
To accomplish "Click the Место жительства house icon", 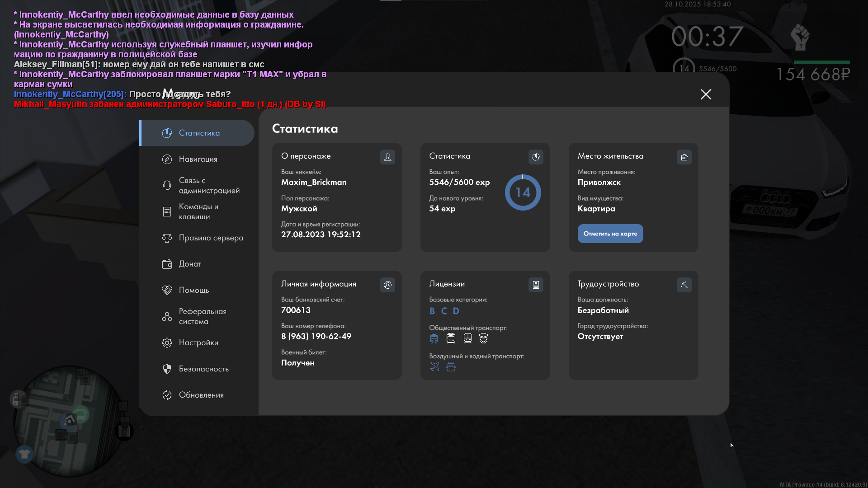I will click(684, 157).
